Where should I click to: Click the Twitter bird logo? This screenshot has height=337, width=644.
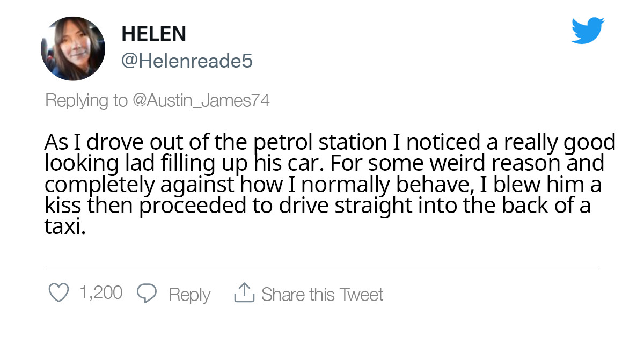point(588,30)
